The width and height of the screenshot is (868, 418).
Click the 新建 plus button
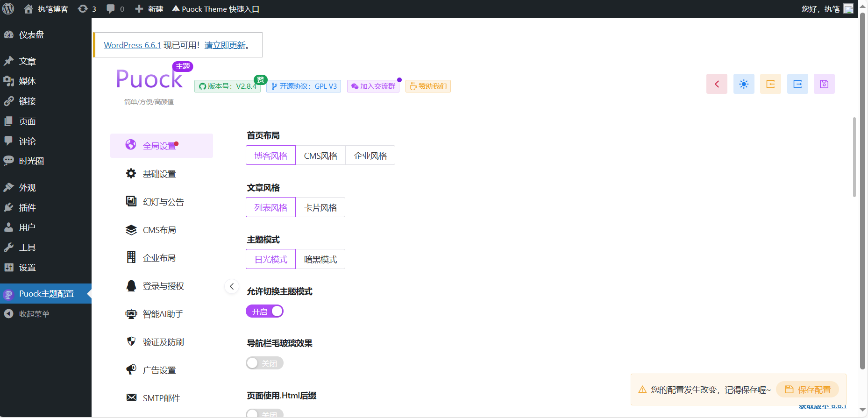coord(149,9)
